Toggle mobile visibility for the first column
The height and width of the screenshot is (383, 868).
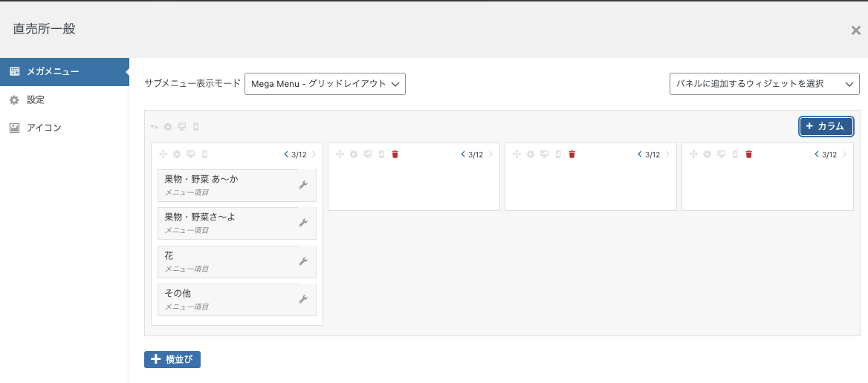pyautogui.click(x=205, y=154)
